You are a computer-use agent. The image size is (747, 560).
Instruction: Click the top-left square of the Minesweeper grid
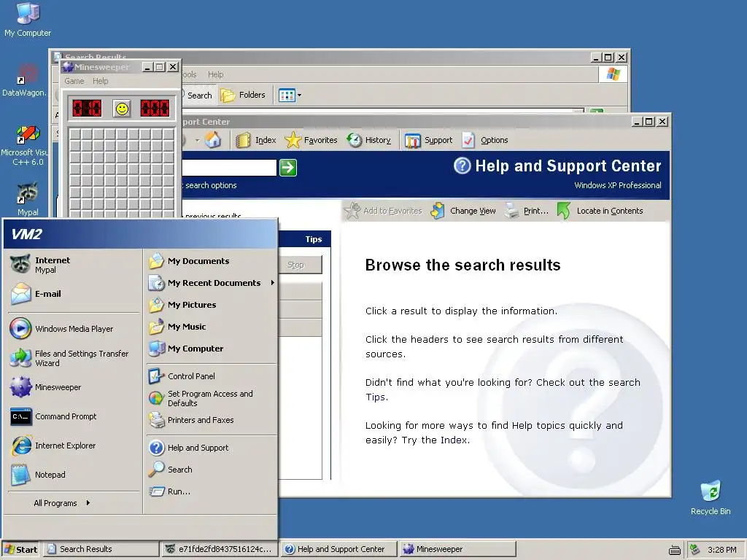(x=75, y=134)
